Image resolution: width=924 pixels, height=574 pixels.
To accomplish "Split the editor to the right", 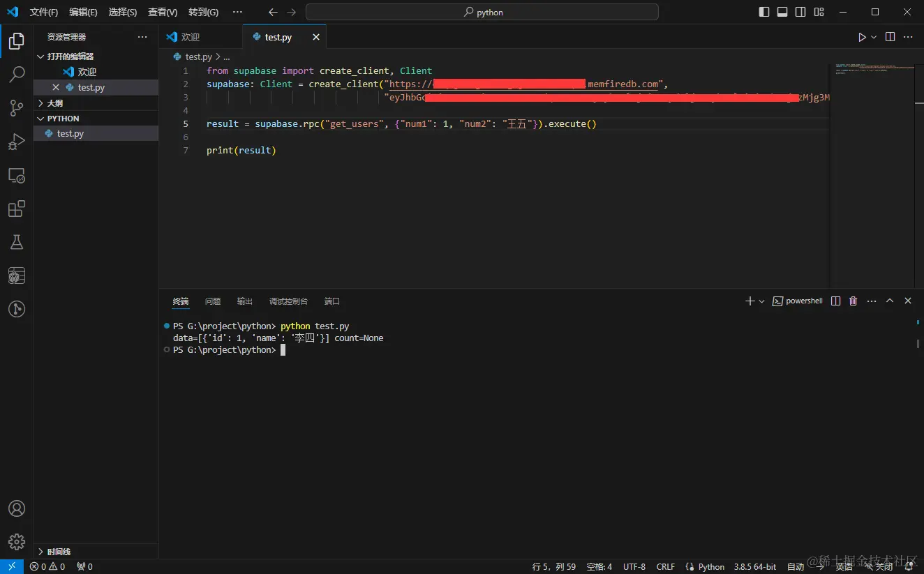I will coord(890,37).
